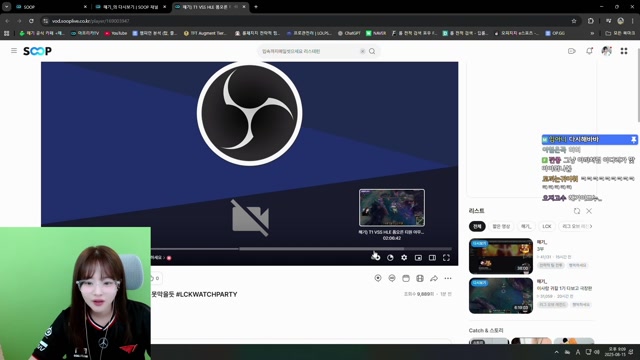
Task: Open player settings gear icon
Action: pyautogui.click(x=404, y=258)
